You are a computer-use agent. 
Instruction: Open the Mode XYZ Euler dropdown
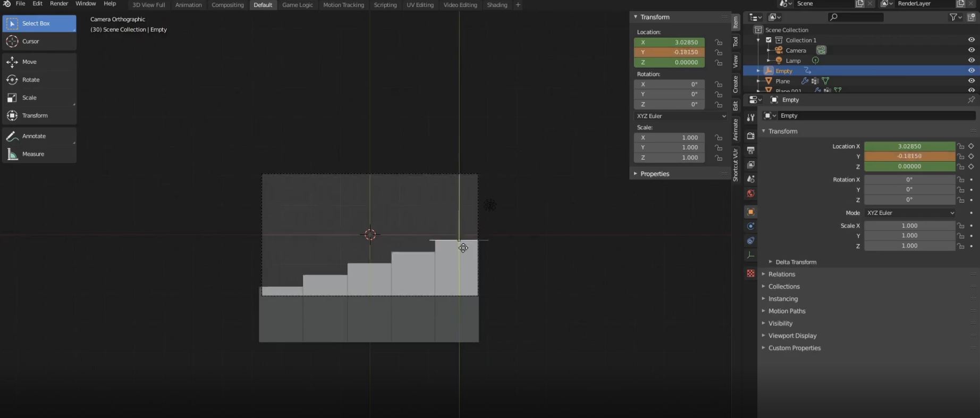coord(910,213)
